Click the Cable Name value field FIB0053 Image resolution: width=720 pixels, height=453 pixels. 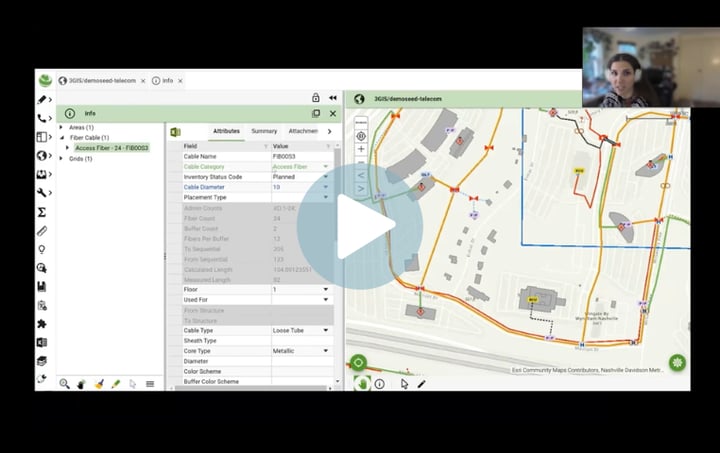(x=302, y=157)
